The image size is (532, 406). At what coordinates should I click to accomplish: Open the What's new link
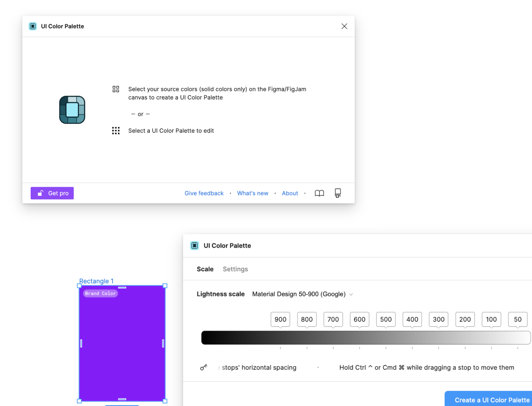[253, 193]
